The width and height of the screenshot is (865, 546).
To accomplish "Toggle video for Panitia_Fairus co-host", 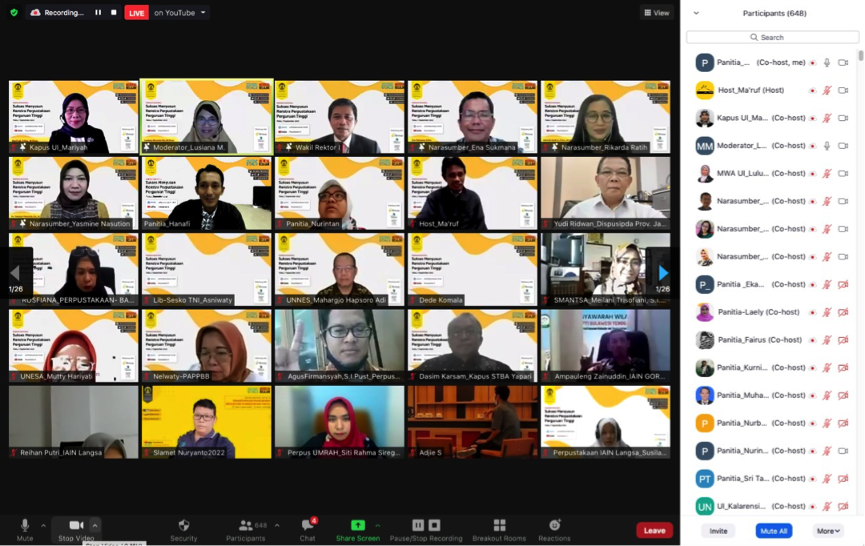I will point(843,340).
